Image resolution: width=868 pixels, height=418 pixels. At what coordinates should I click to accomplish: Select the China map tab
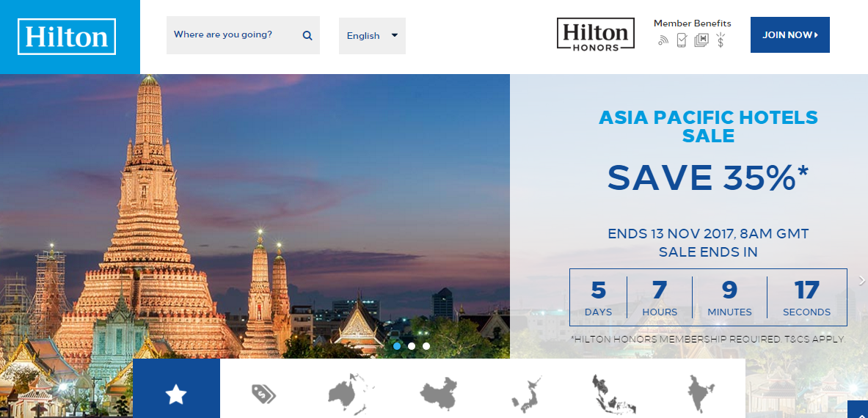coord(439,393)
